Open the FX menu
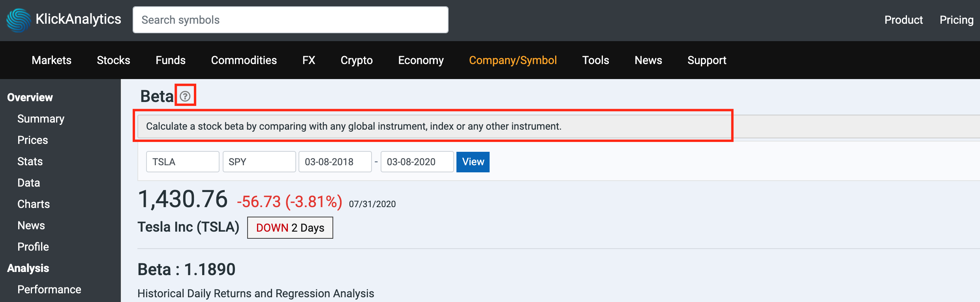 (309, 60)
